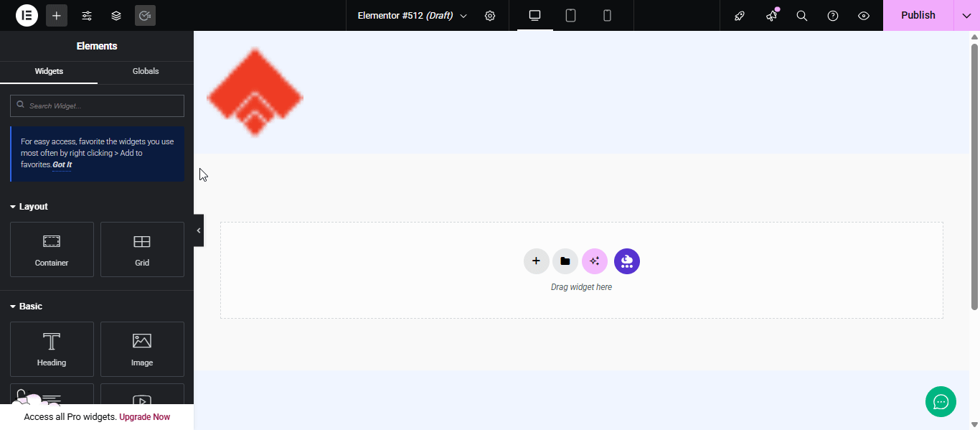
Task: Open the Structure layers icon
Action: click(x=116, y=15)
